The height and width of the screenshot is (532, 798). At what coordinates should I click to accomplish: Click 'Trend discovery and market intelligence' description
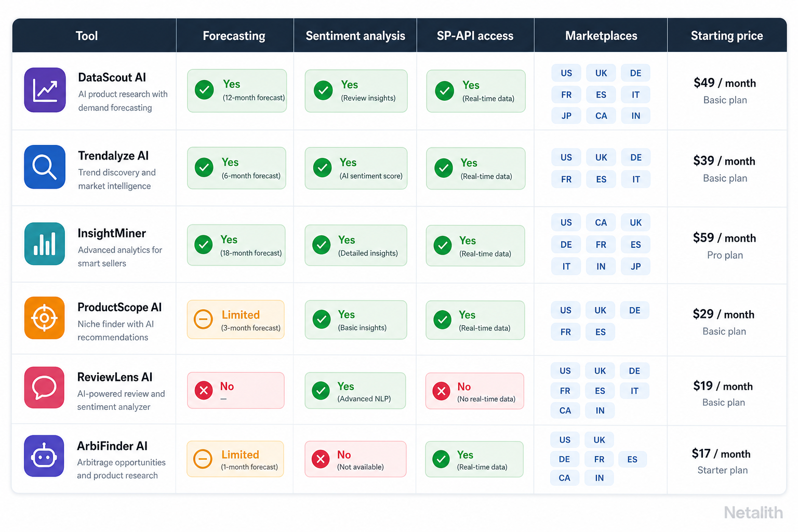click(117, 179)
